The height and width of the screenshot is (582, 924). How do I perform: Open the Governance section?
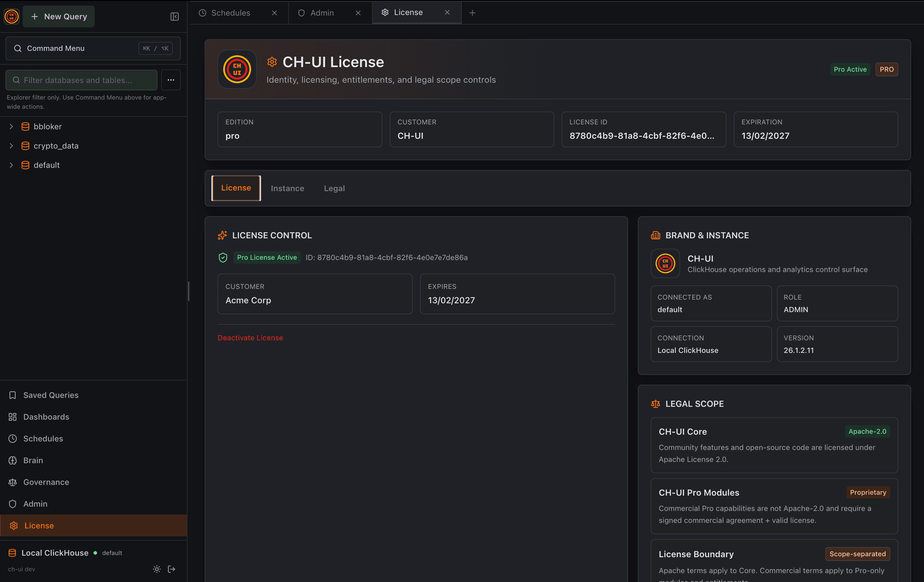click(x=46, y=482)
